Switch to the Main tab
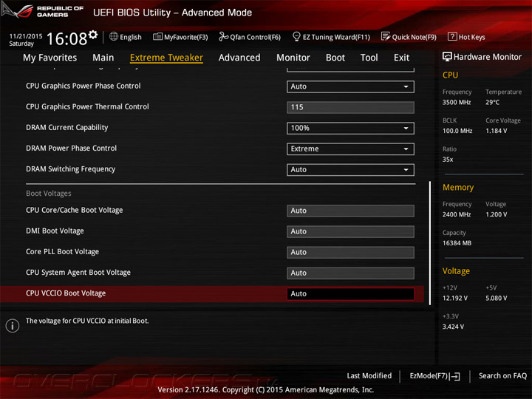The image size is (532, 399). [103, 58]
